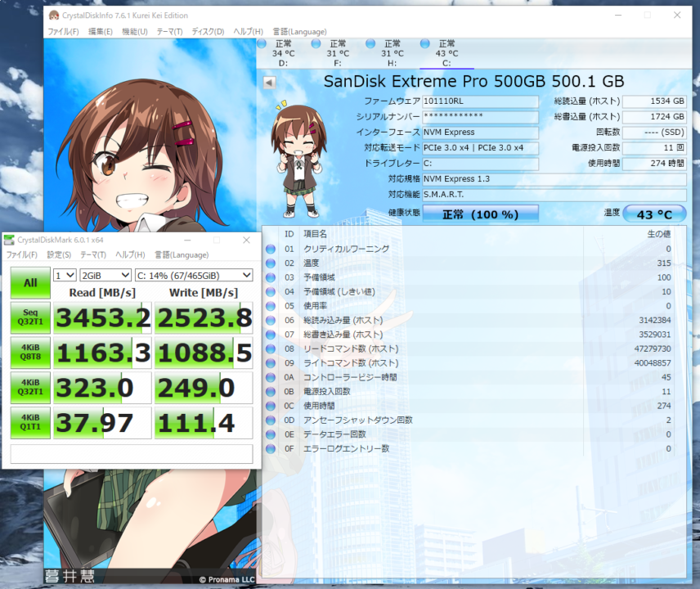Click the empty comment box in CrystalDiskMark
The width and height of the screenshot is (700, 589).
pyautogui.click(x=132, y=454)
